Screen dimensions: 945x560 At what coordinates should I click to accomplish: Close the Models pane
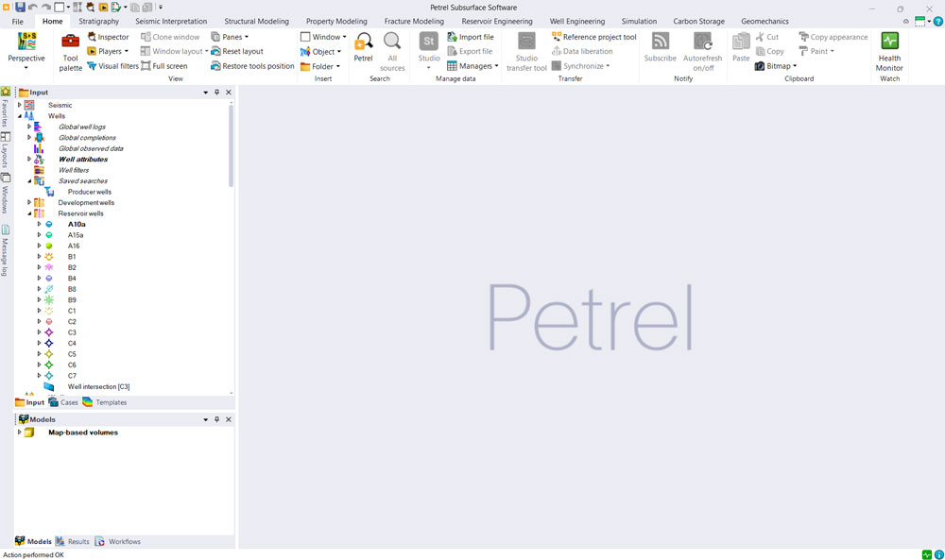tap(229, 419)
